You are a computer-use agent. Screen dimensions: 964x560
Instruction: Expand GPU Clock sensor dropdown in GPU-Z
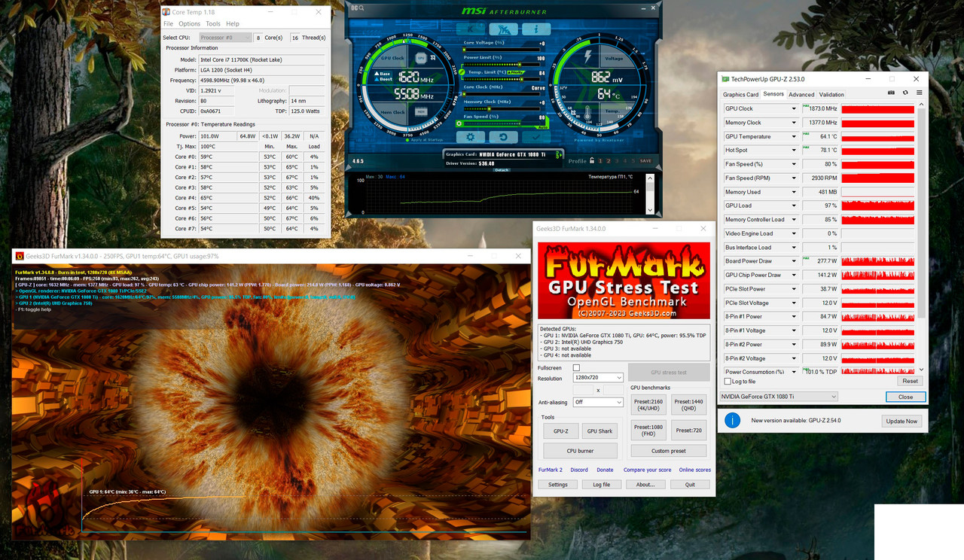(794, 108)
